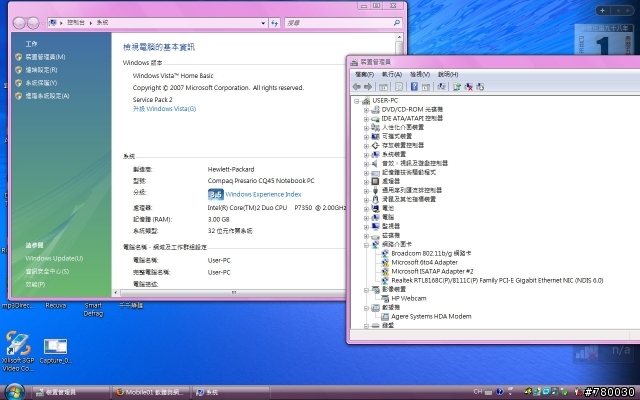Click the 遠端設定(R) link in System sidebar
The height and width of the screenshot is (400, 640).
click(x=41, y=70)
